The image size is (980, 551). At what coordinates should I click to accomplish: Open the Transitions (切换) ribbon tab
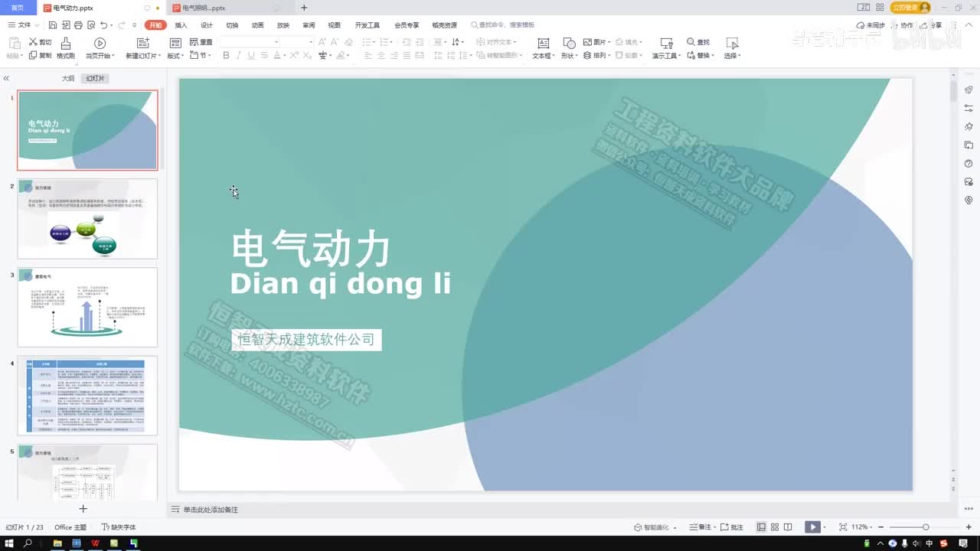click(232, 25)
